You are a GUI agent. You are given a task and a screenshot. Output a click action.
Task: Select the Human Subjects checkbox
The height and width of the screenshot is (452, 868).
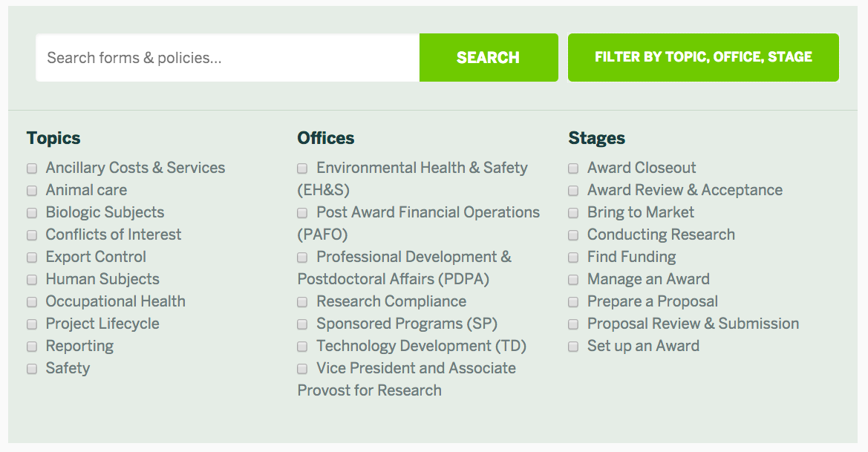(x=32, y=279)
